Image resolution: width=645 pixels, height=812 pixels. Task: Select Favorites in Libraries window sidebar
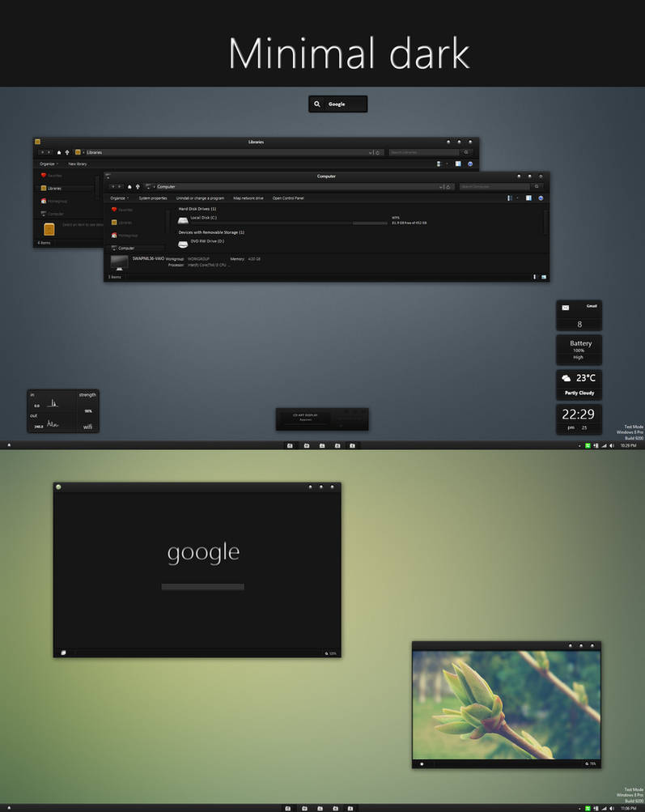click(52, 176)
